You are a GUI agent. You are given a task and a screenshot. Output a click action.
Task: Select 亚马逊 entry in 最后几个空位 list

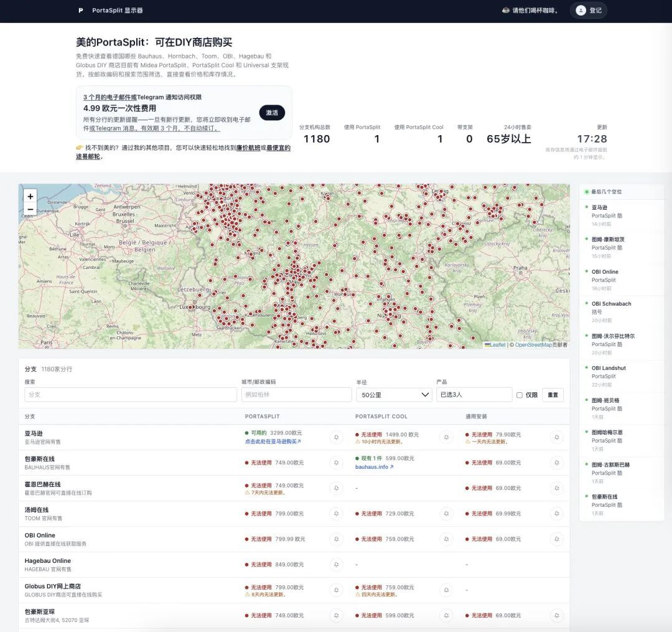[x=622, y=215]
